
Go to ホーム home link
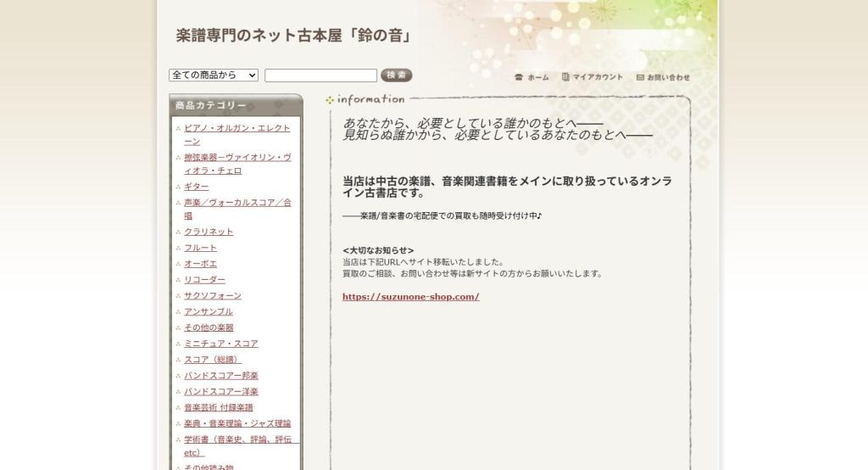538,77
